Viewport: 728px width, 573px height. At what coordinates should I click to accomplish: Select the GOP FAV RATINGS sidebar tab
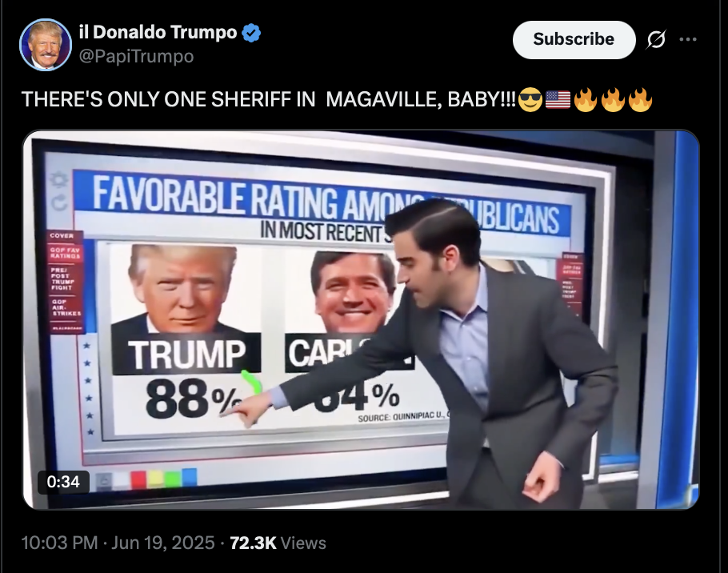66,253
